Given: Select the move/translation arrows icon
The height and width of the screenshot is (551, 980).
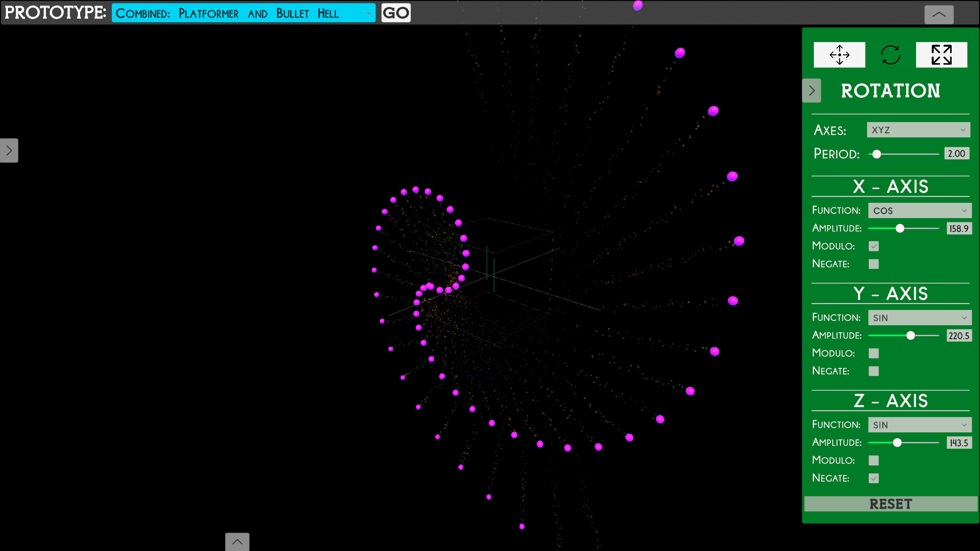Looking at the screenshot, I should tap(839, 55).
